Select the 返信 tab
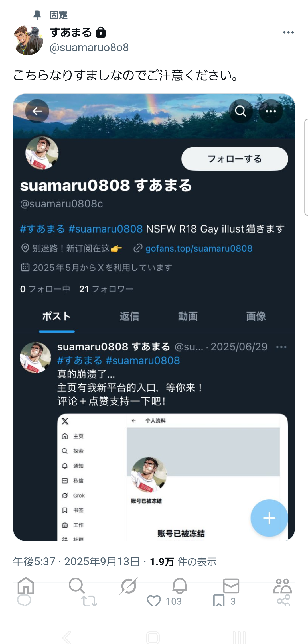The height and width of the screenshot is (644, 308). click(129, 316)
